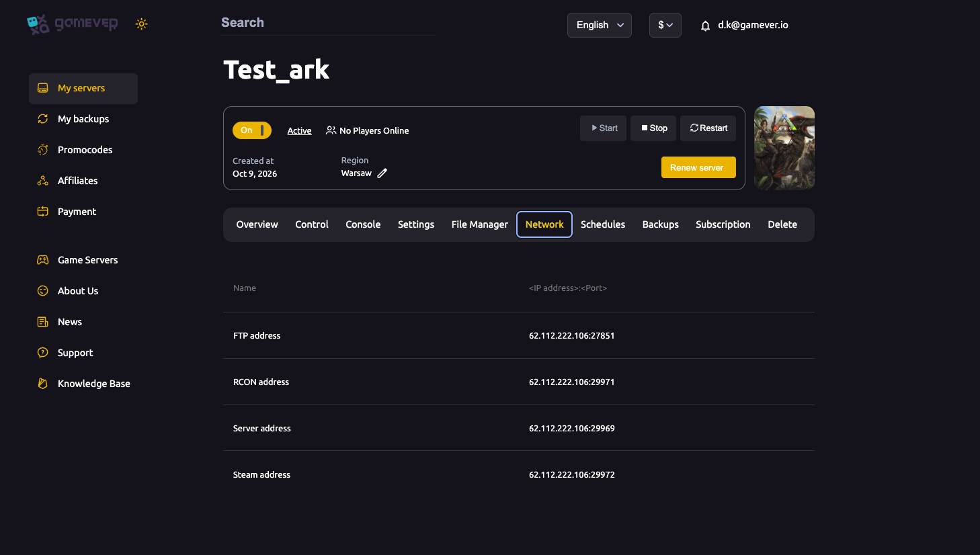Click the Payment sidebar icon
The width and height of the screenshot is (980, 555).
click(x=43, y=212)
